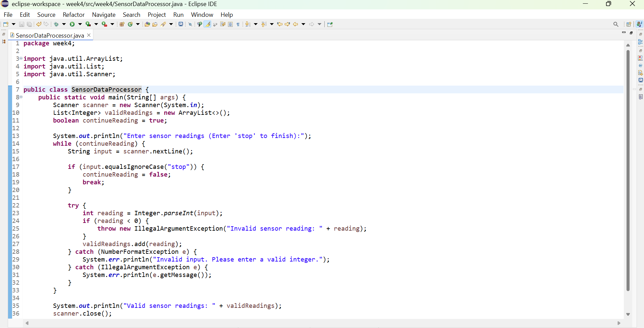Open the Javadoc @ view icon

(641, 65)
